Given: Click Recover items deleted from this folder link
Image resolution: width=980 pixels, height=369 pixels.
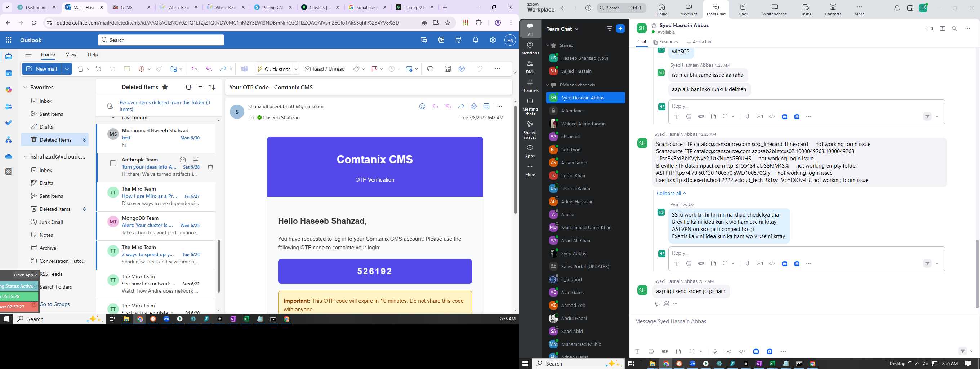Looking at the screenshot, I should (x=165, y=106).
